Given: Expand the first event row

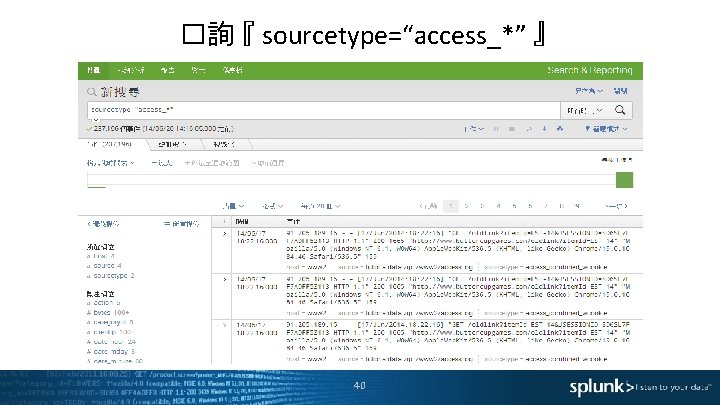Looking at the screenshot, I should pos(224,234).
